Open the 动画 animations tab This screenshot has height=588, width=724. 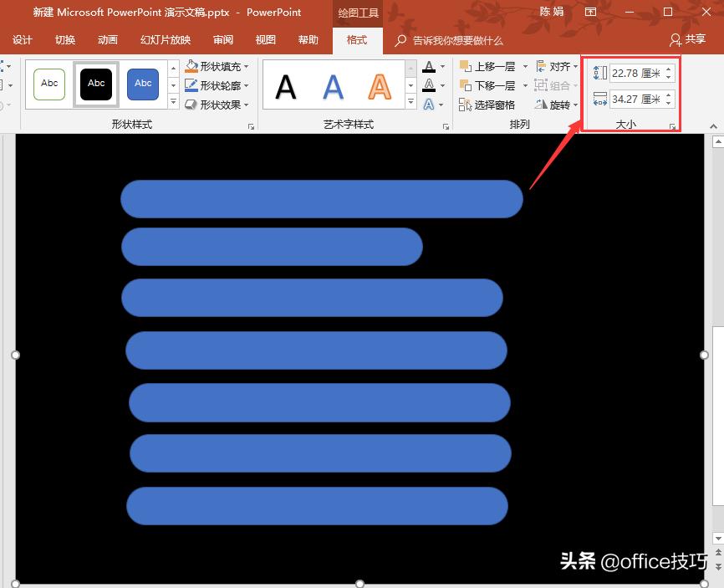tap(108, 40)
